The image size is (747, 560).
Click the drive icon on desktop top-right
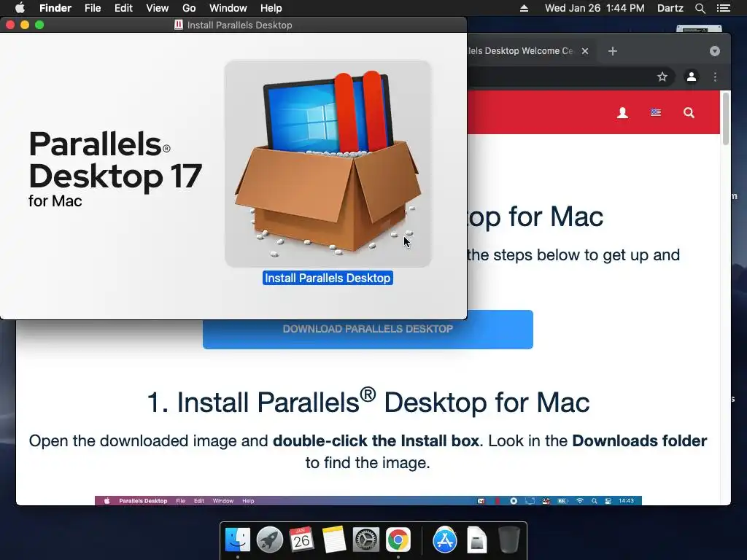click(x=699, y=29)
